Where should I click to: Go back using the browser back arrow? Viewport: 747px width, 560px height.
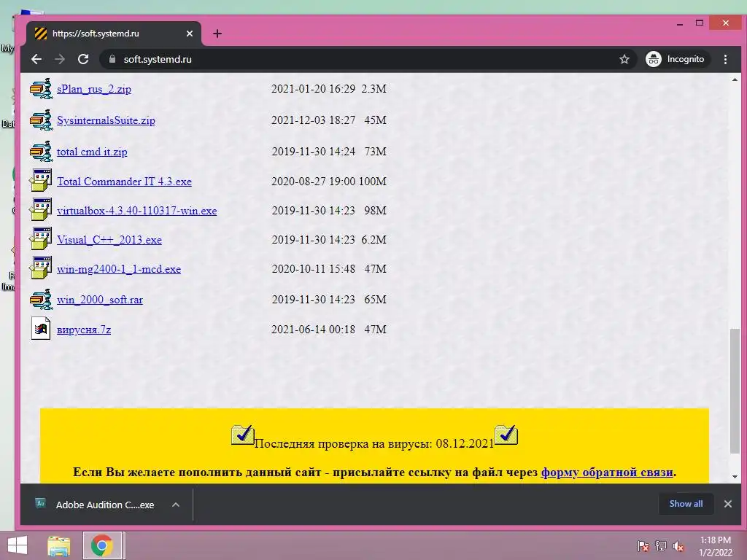click(36, 59)
